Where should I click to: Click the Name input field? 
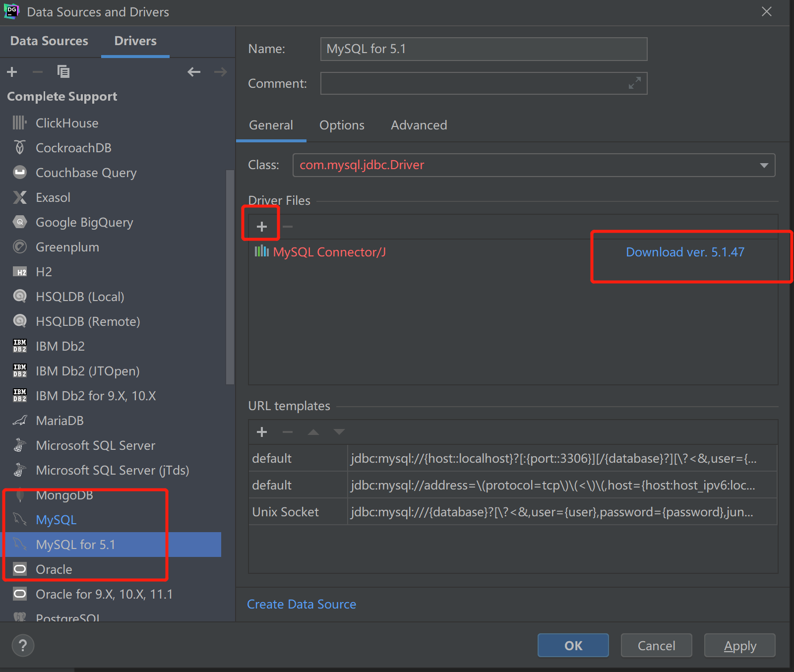pos(484,49)
